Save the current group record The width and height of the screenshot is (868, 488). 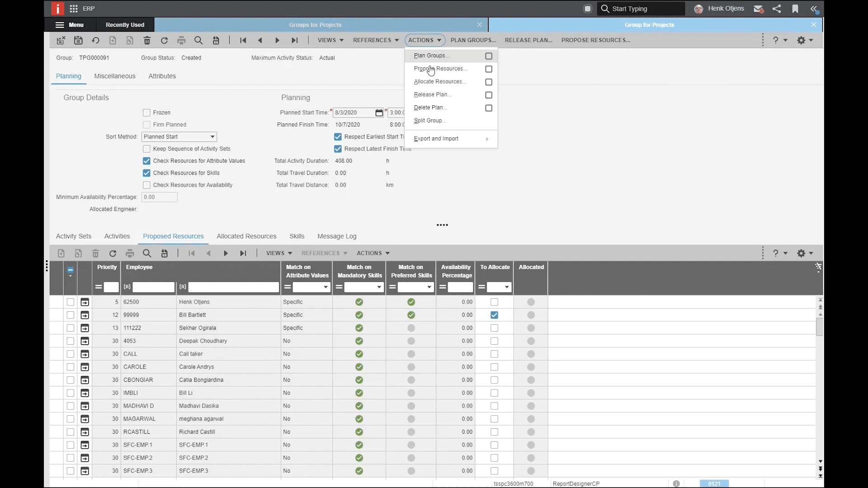pyautogui.click(x=78, y=40)
